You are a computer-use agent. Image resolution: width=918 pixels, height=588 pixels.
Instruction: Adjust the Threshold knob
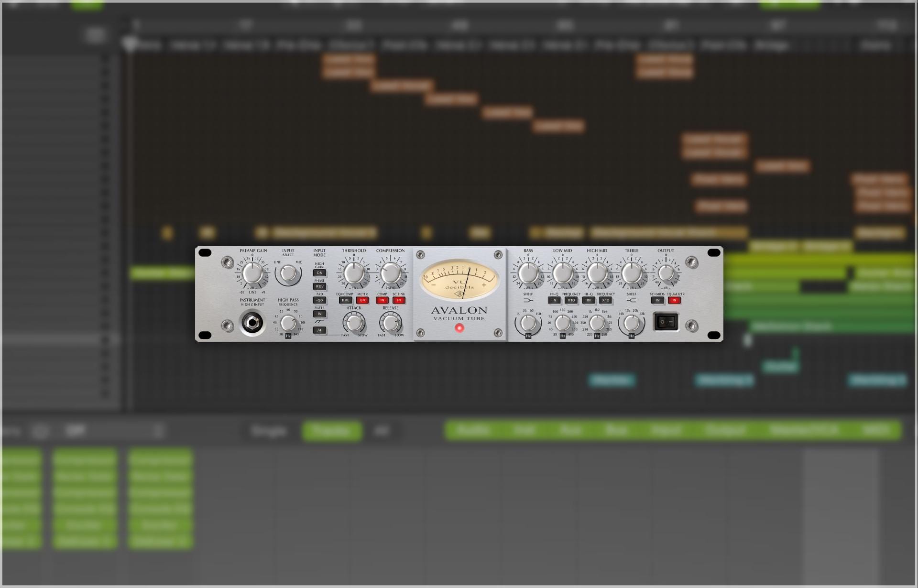pyautogui.click(x=354, y=273)
